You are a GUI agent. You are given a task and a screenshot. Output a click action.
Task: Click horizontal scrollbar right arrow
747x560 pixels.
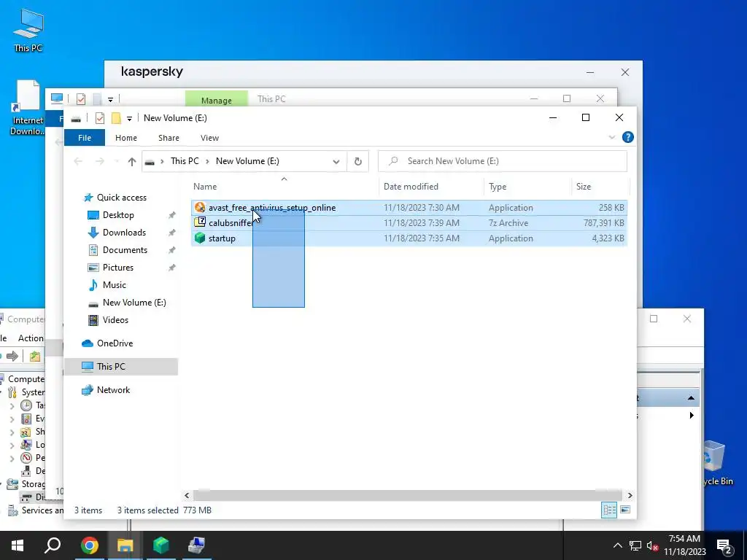click(630, 496)
